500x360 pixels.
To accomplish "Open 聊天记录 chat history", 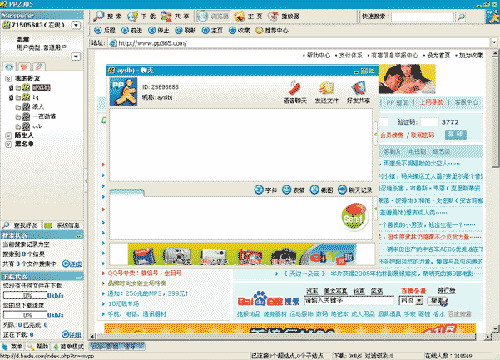I will tap(355, 190).
